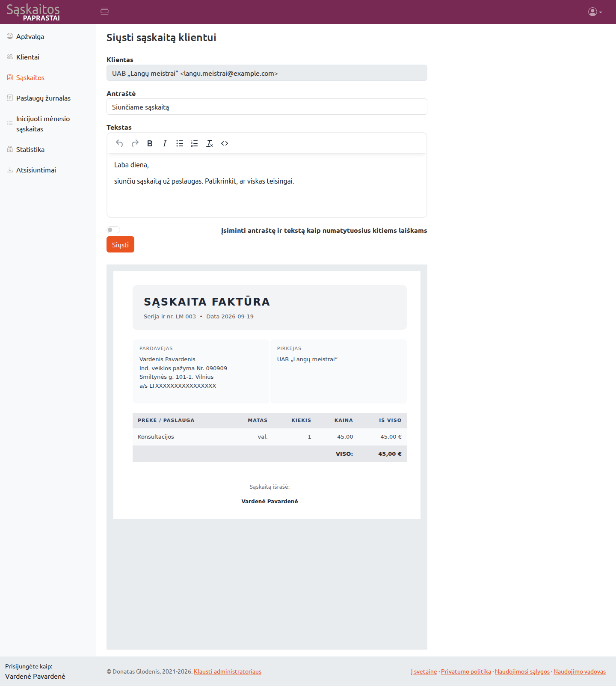Click the undo icon in the editor toolbar

click(119, 143)
